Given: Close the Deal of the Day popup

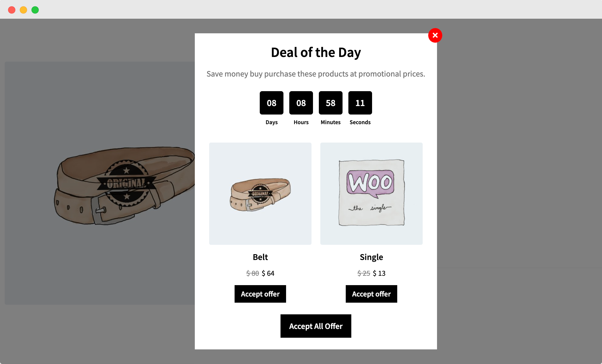Looking at the screenshot, I should coord(435,35).
